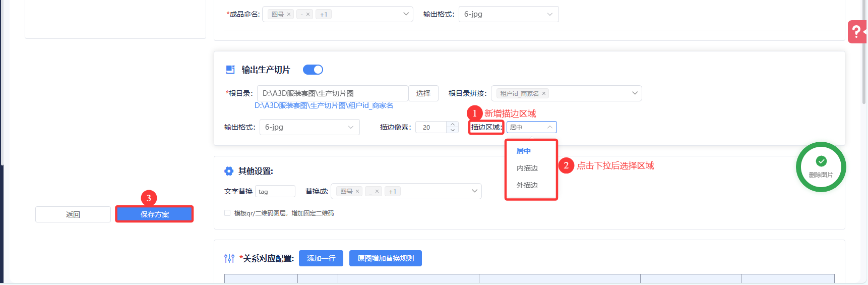Click the 返回 button
The height and width of the screenshot is (285, 868).
[x=73, y=214]
